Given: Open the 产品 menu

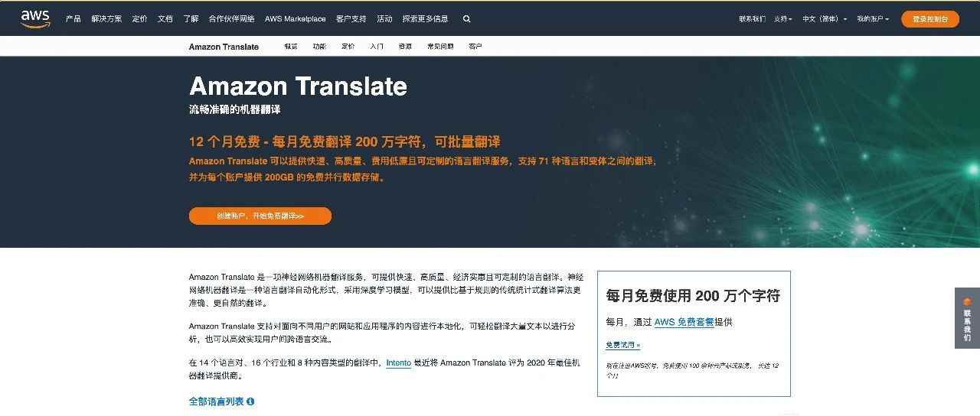Looking at the screenshot, I should [x=73, y=19].
